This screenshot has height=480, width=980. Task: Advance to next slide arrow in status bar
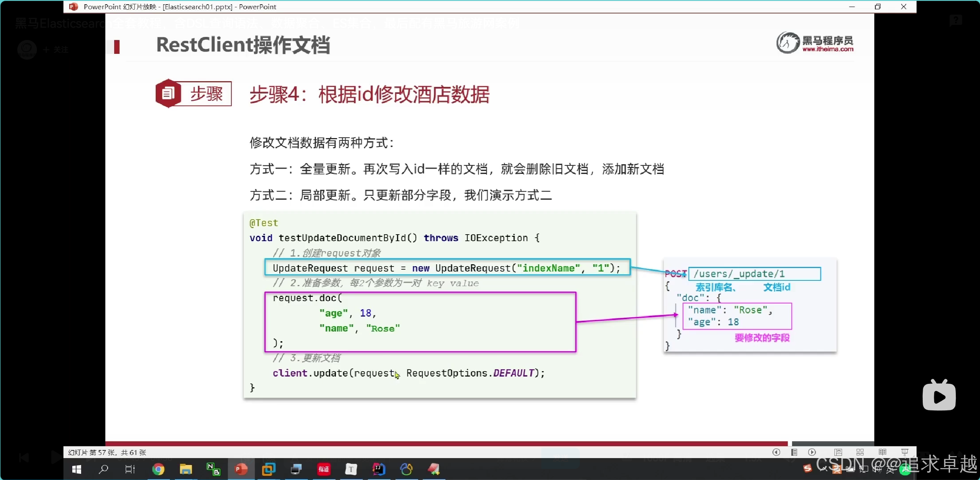pyautogui.click(x=812, y=452)
